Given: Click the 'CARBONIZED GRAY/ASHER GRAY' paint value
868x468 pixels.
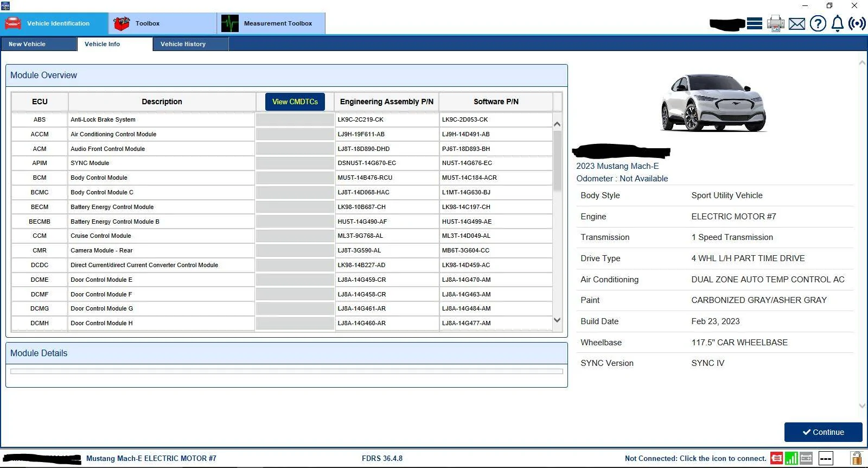Looking at the screenshot, I should click(759, 300).
